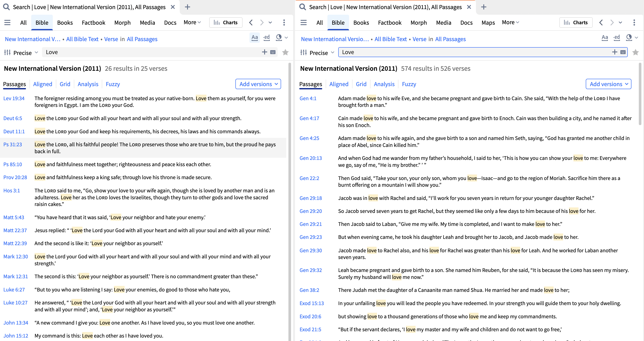This screenshot has height=341, width=644.
Task: Open right panel kebab options menu
Action: [x=634, y=23]
